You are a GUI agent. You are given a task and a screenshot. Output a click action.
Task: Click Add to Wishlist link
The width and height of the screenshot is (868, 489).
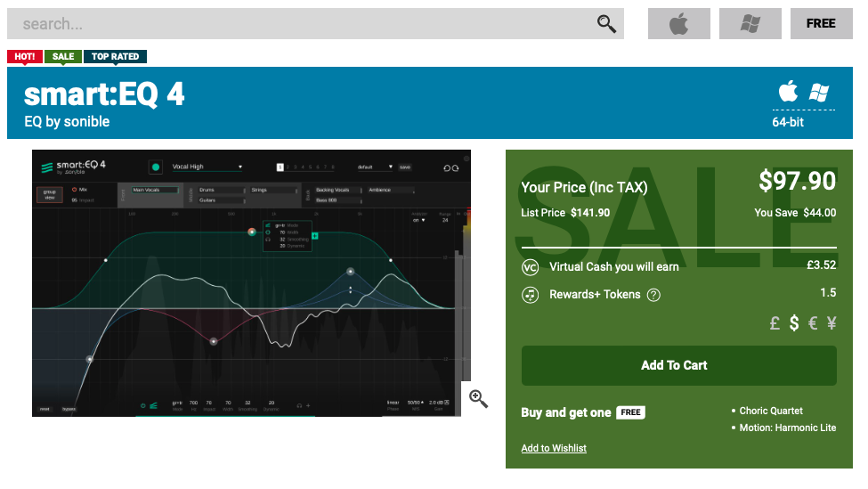[x=554, y=448]
